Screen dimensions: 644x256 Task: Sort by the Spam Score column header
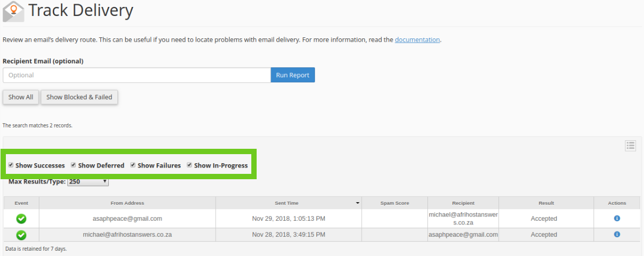tap(394, 203)
